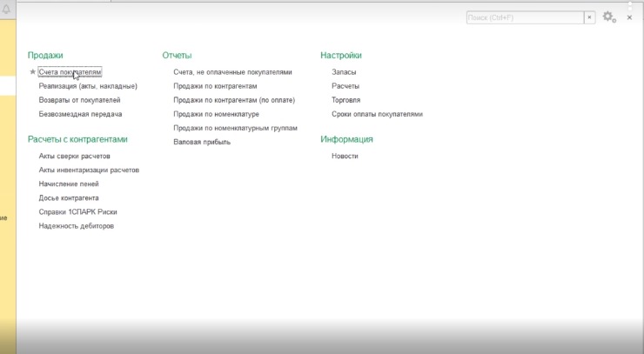The image size is (644, 354).
Task: Launch Справки 1СПАРК Риски
Action: [77, 212]
